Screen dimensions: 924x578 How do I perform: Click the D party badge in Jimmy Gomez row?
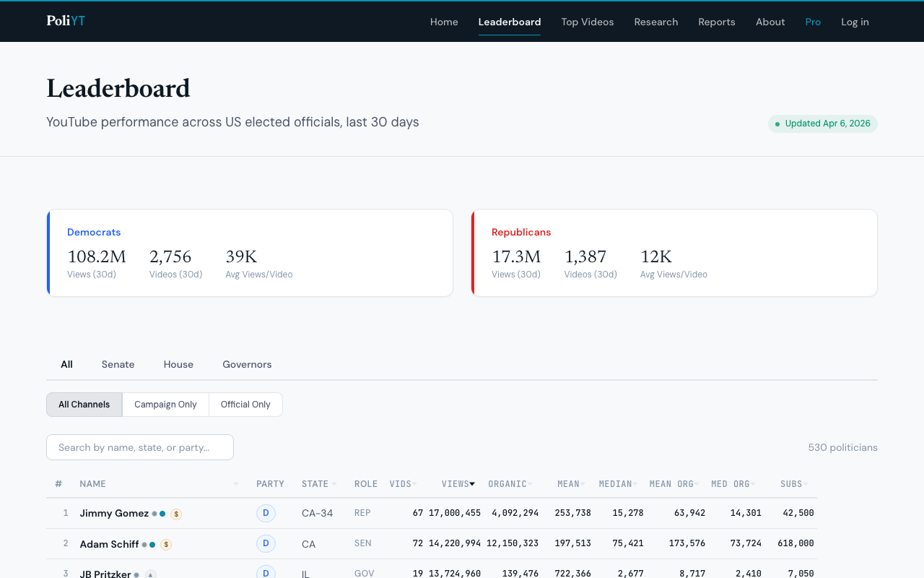(266, 513)
